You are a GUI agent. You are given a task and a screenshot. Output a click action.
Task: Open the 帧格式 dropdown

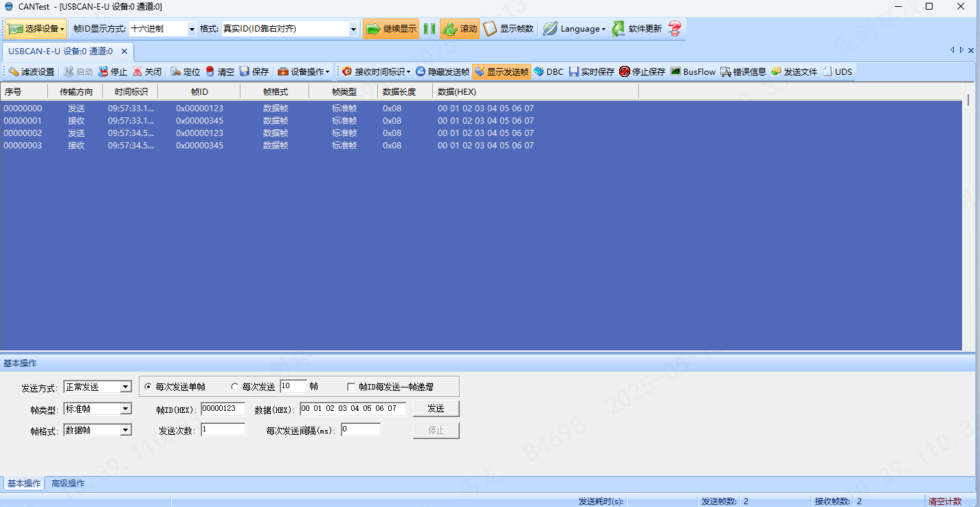pyautogui.click(x=125, y=430)
